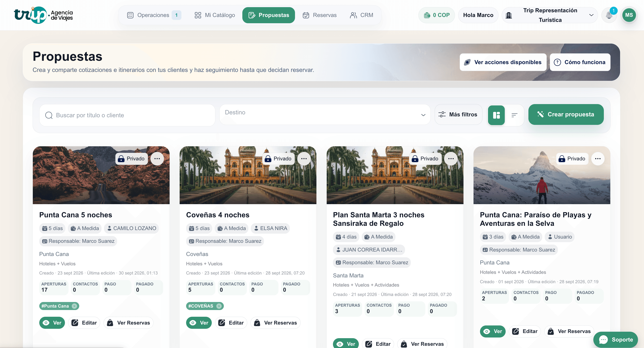Click Editar on Coveñas 4 noches card
Screen dimensions: 644x348
point(231,323)
